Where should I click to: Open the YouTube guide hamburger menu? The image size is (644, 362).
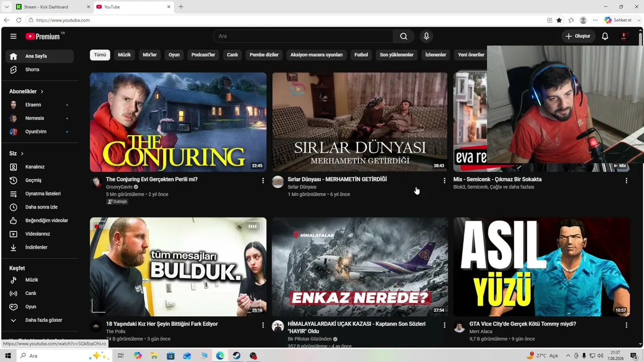[x=14, y=36]
